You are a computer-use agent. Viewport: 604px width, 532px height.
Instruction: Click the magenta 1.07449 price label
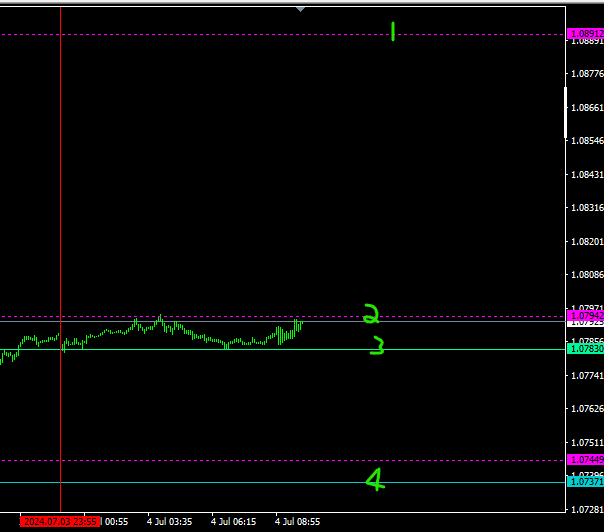(586, 460)
